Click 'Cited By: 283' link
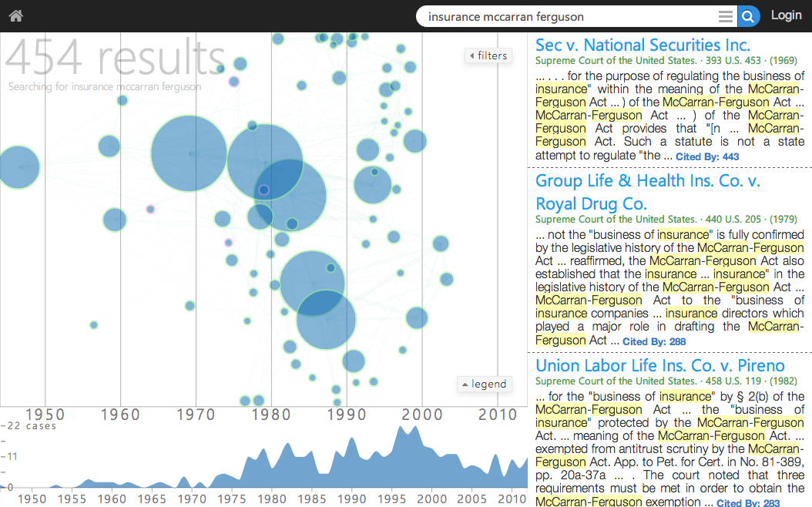This screenshot has width=812, height=507. pyautogui.click(x=748, y=503)
